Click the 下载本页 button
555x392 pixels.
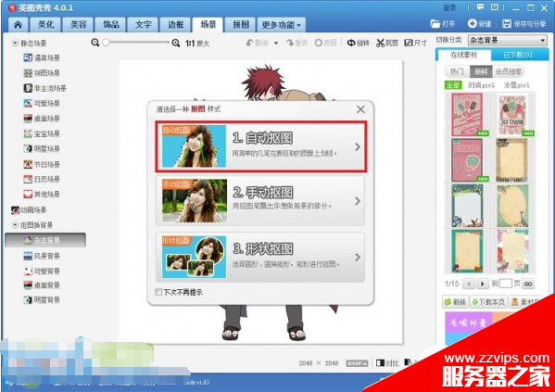(x=488, y=302)
